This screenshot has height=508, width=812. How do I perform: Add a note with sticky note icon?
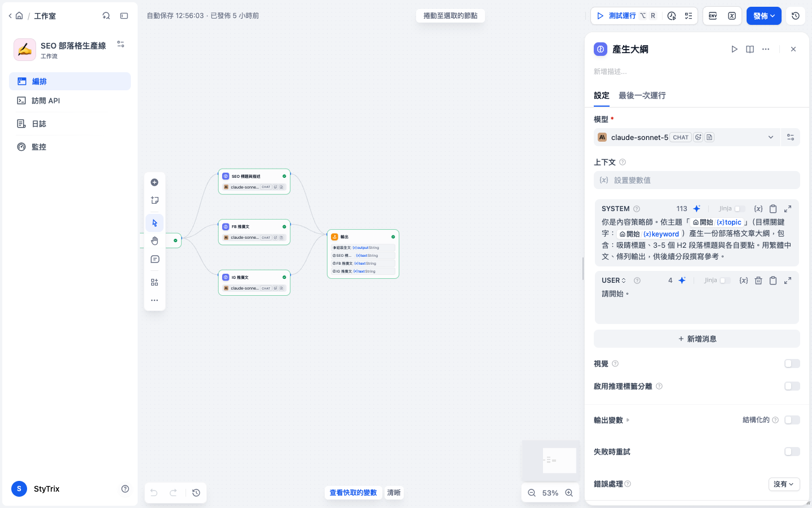click(x=155, y=200)
